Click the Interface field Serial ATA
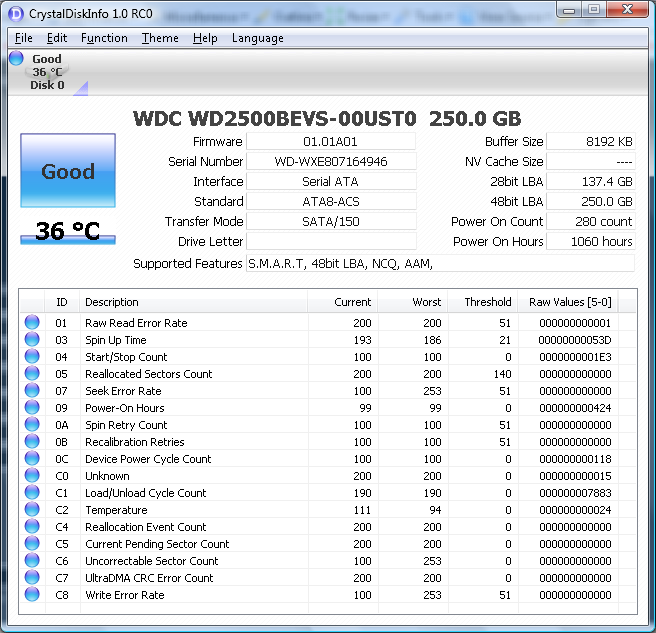 point(331,182)
